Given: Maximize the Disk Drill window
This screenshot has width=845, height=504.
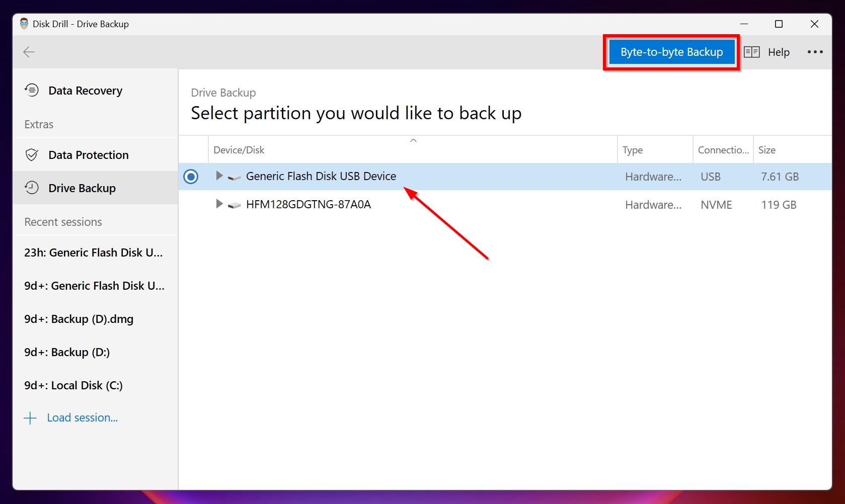Looking at the screenshot, I should tap(779, 24).
